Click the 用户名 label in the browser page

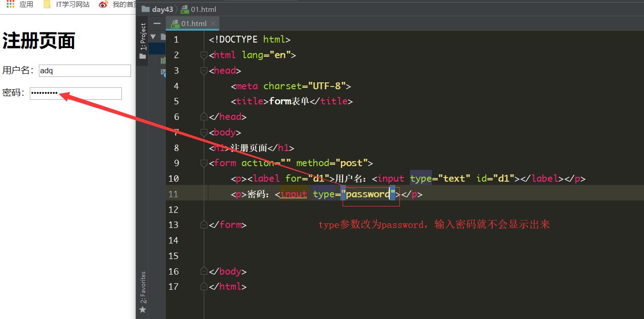click(18, 70)
